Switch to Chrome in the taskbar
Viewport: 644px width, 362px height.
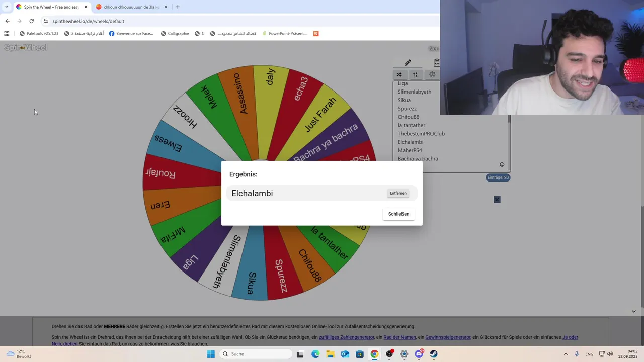374,354
